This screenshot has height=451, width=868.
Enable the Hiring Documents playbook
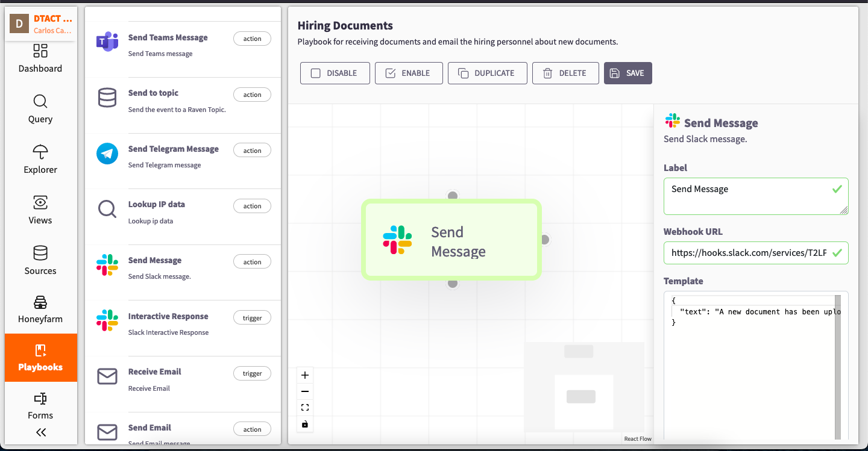click(409, 73)
